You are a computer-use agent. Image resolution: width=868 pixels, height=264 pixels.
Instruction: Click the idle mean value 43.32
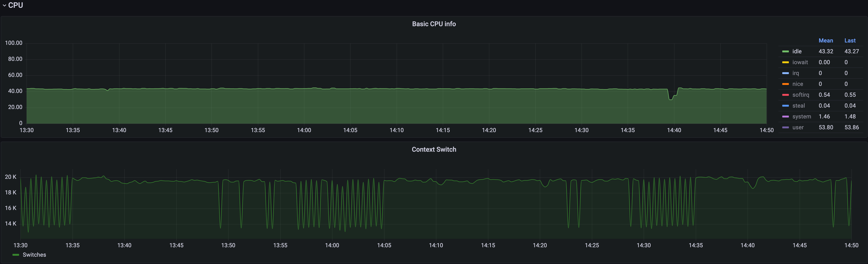coord(826,51)
